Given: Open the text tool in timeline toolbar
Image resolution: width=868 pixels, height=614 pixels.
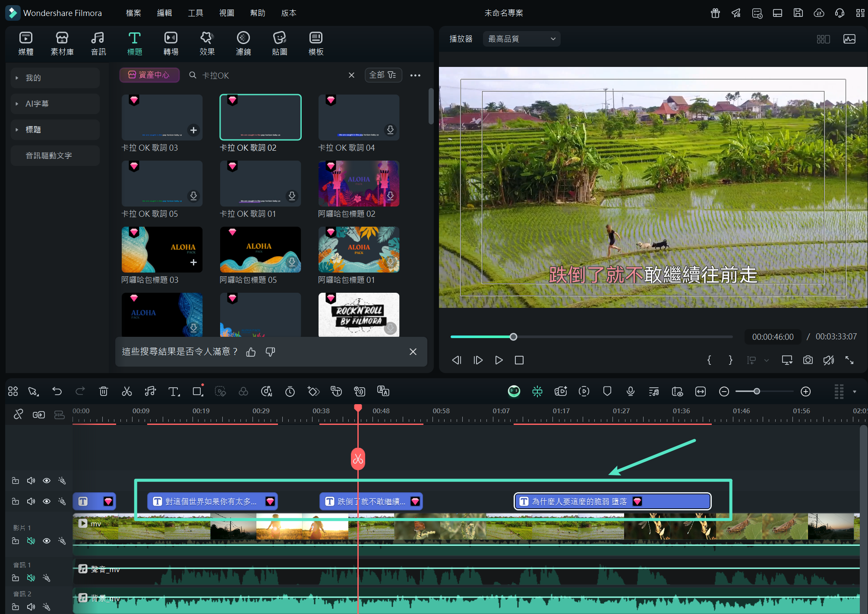Looking at the screenshot, I should tap(174, 392).
